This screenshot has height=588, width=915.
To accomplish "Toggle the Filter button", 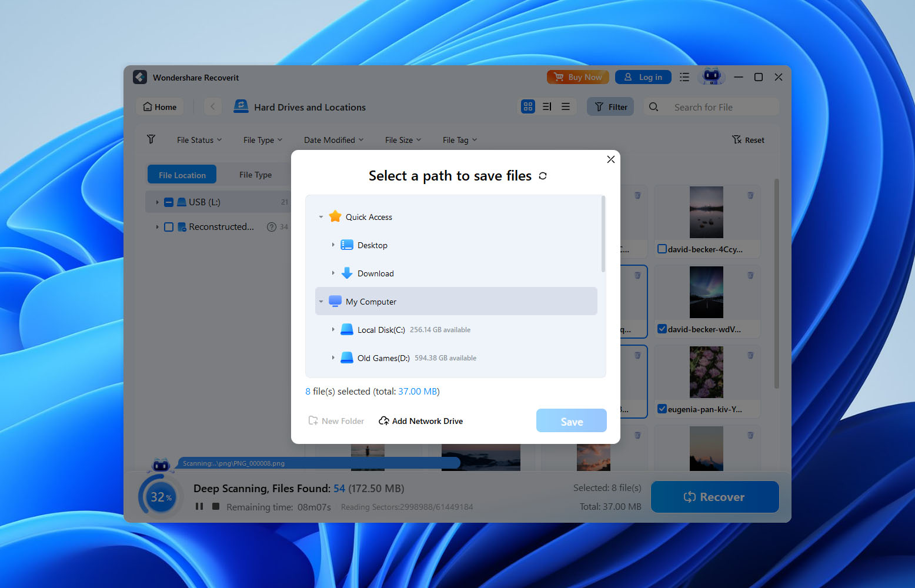I will click(610, 106).
